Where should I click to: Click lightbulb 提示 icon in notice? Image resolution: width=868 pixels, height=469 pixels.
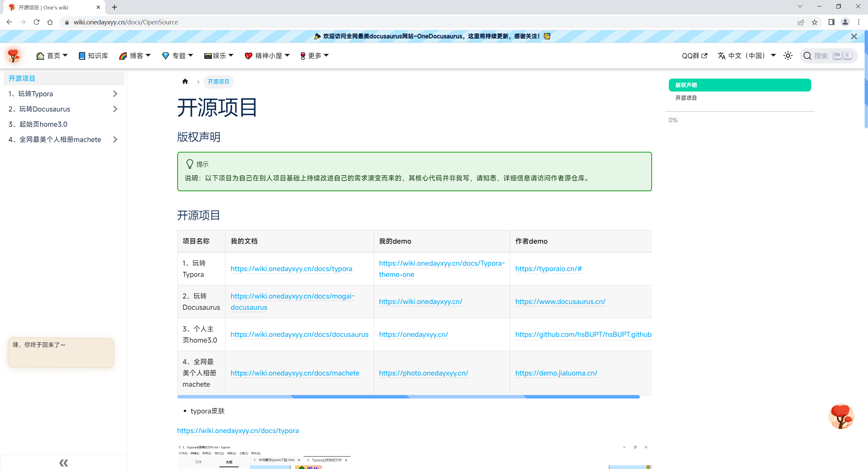coord(190,164)
